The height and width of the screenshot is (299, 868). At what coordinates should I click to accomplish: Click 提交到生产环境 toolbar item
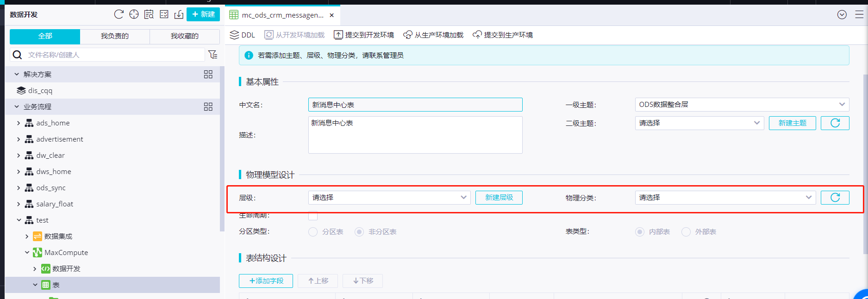click(x=503, y=35)
